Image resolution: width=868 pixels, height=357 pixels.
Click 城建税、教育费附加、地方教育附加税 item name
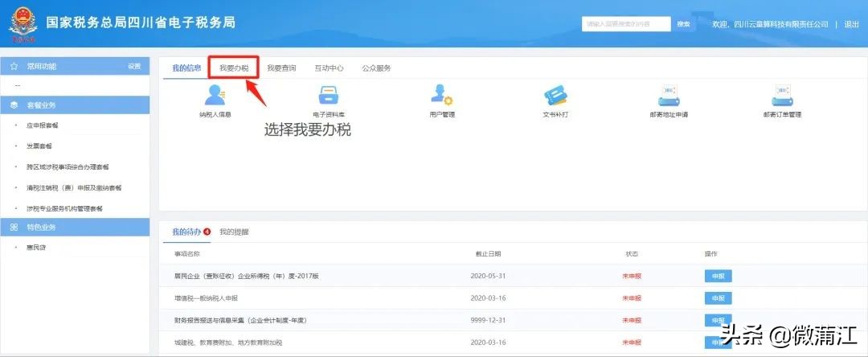point(228,343)
